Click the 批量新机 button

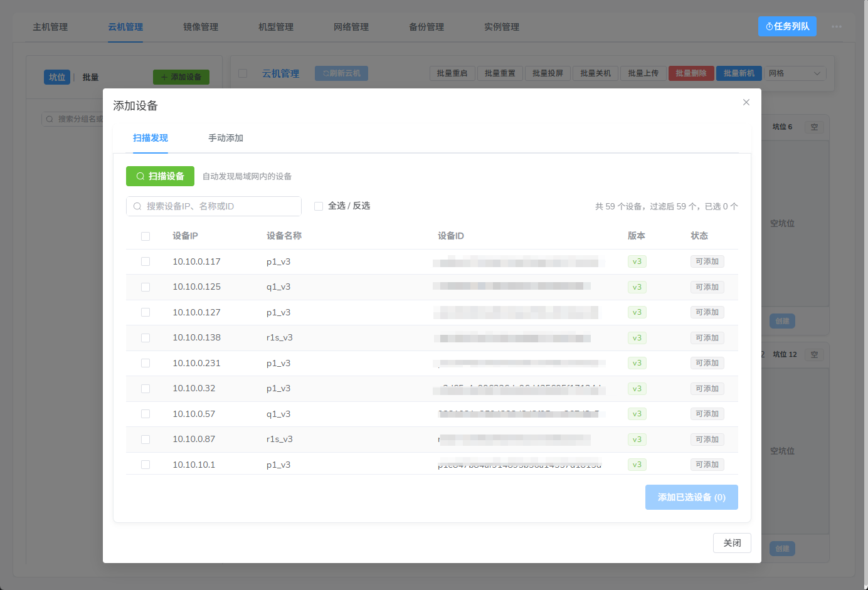tap(739, 73)
